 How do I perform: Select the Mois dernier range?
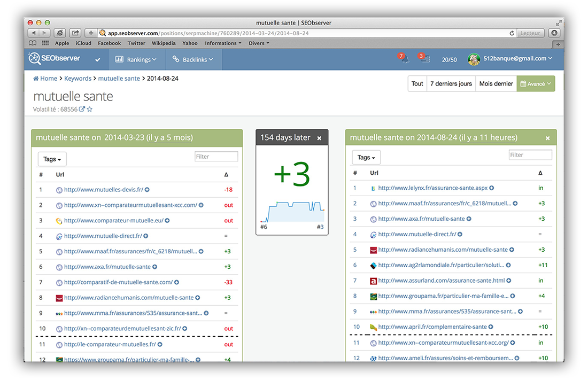[x=496, y=84]
